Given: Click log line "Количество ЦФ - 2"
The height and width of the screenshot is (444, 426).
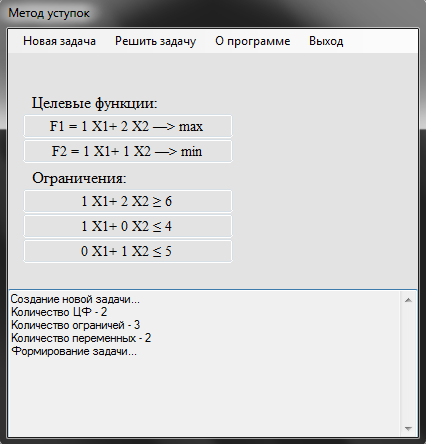Looking at the screenshot, I should point(59,312).
